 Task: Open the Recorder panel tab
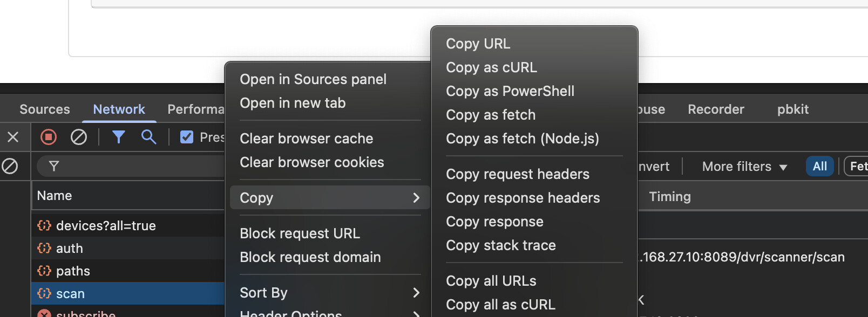[716, 109]
